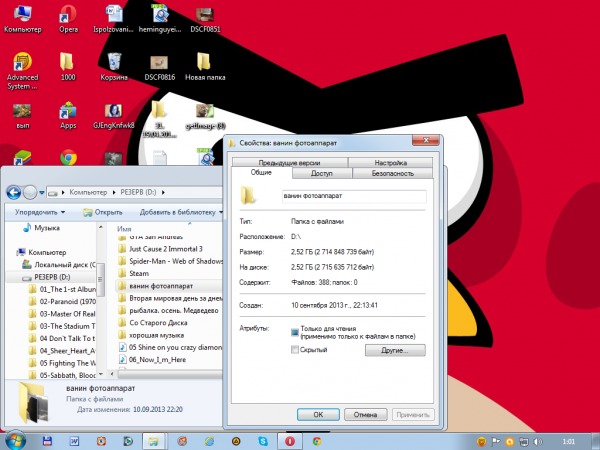The height and width of the screenshot is (450, 600).
Task: Open the Advanced System shortcut icon
Action: pos(23,71)
